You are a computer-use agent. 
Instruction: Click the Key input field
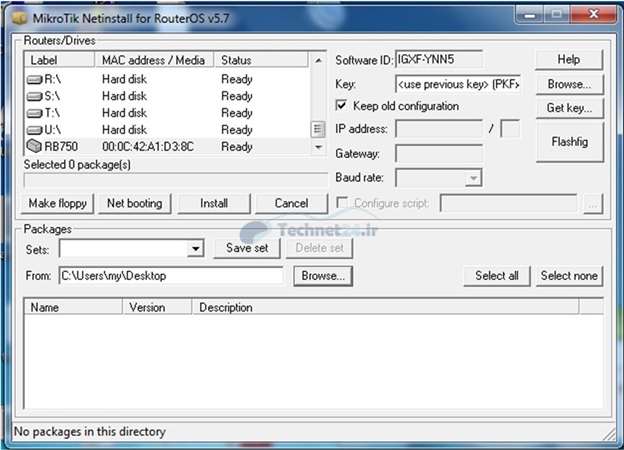(458, 84)
